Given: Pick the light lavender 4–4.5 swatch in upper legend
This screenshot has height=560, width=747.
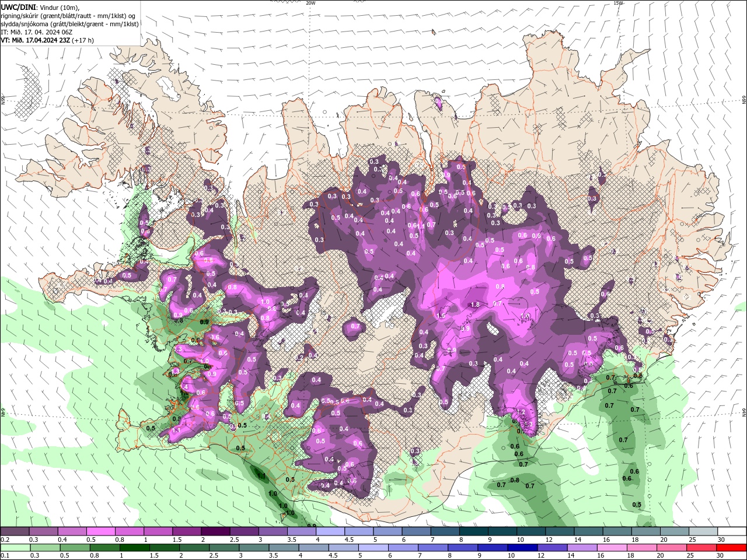Looking at the screenshot, I should pyautogui.click(x=330, y=531).
